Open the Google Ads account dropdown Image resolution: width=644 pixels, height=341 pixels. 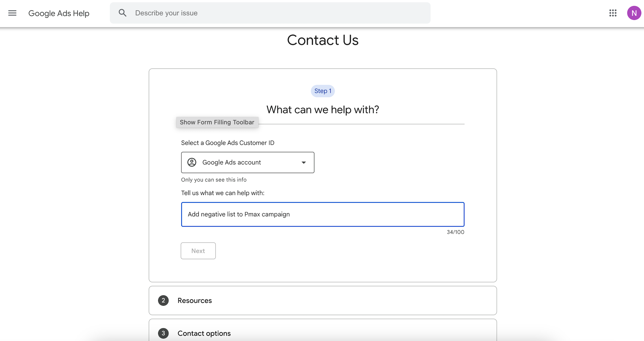pos(247,162)
